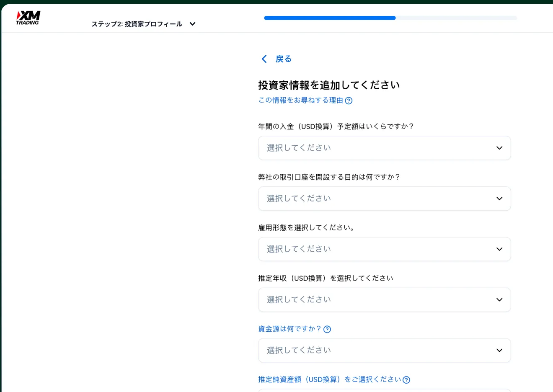Click the back chevron arrow icon
553x392 pixels.
(x=264, y=59)
